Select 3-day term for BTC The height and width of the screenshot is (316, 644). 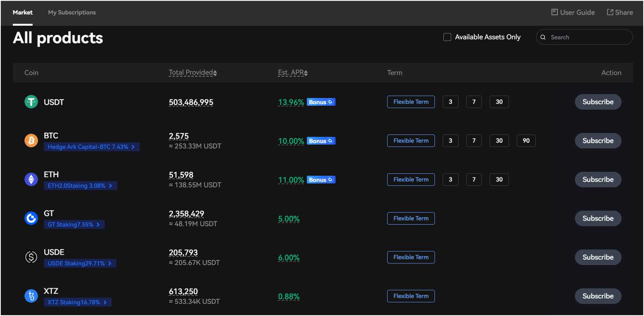(x=450, y=141)
